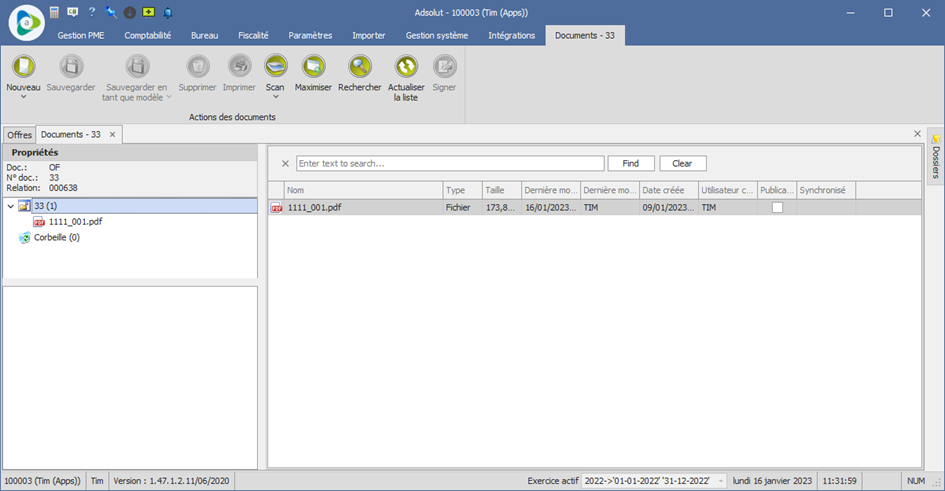This screenshot has height=491, width=945.
Task: Close the Documents - 33 document tab
Action: (112, 135)
